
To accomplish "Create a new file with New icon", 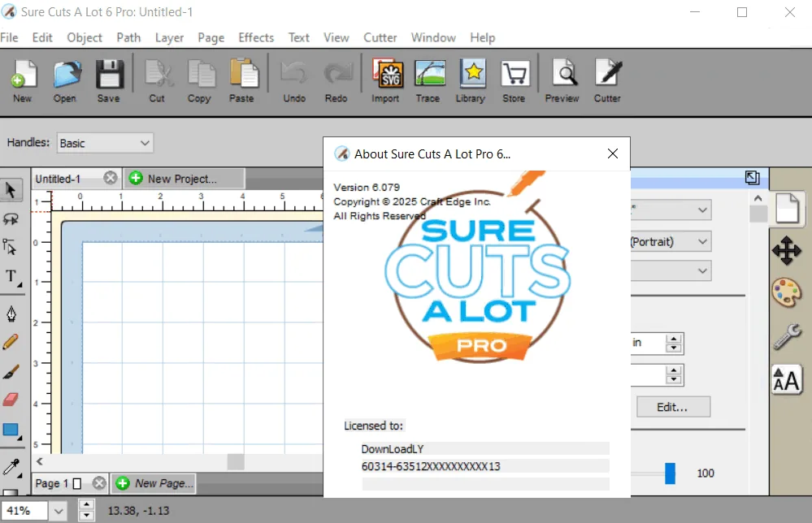I will pyautogui.click(x=23, y=80).
